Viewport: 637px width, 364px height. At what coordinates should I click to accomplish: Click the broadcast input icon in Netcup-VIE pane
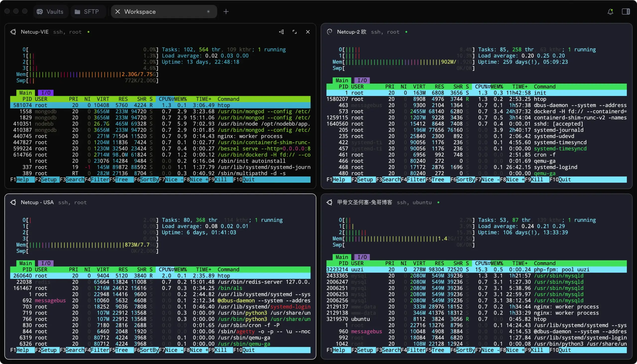coord(281,32)
